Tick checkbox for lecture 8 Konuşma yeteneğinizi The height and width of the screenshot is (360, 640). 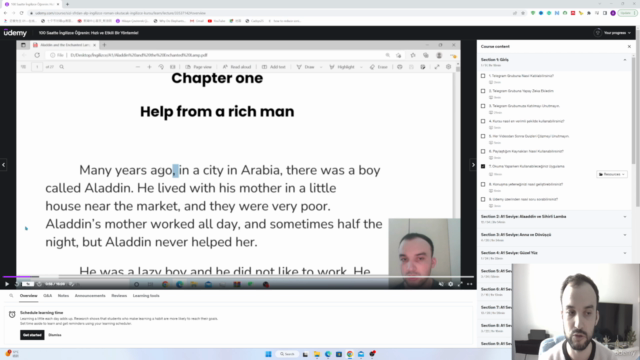483,184
